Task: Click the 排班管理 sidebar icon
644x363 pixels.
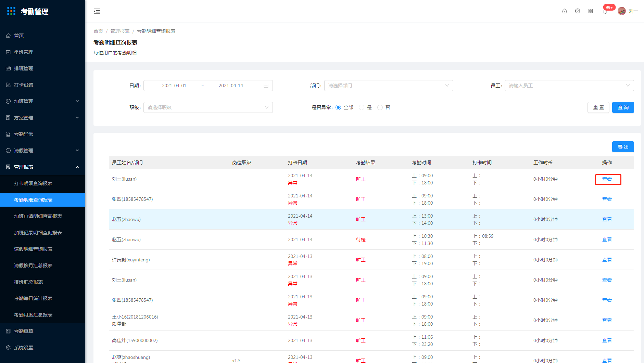Action: point(8,68)
